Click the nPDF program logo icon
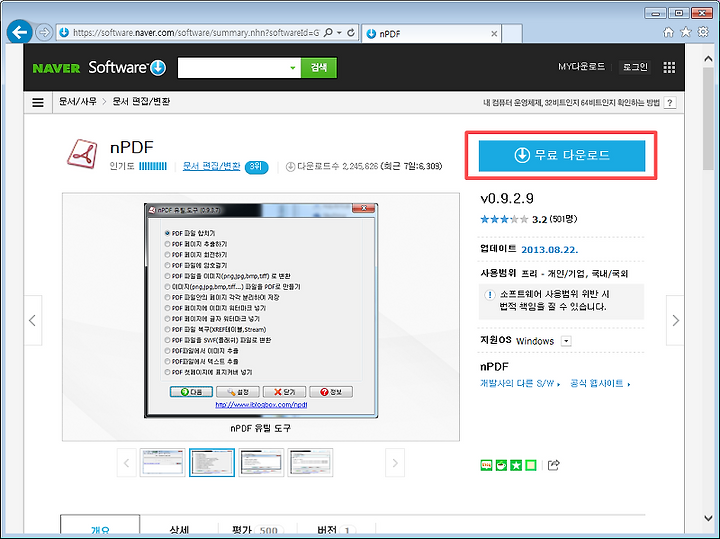 (x=83, y=154)
